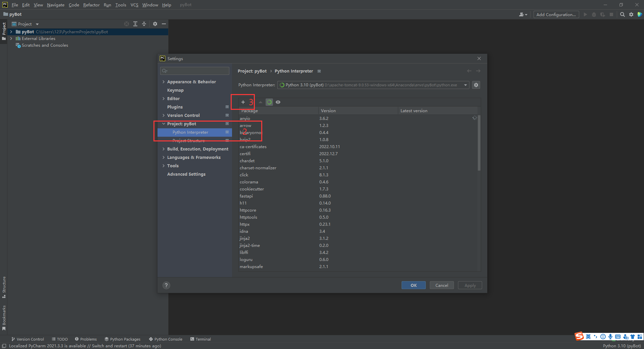644x349 pixels.
Task: Click the Add Configuration button
Action: [x=556, y=14]
